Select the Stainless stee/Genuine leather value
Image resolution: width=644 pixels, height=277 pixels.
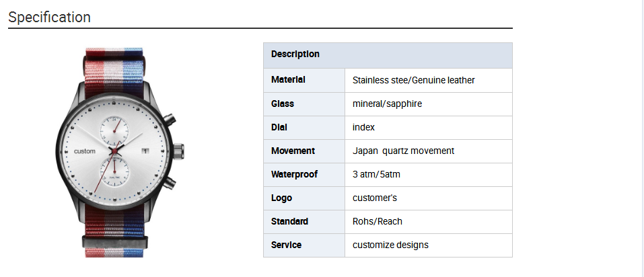point(414,81)
